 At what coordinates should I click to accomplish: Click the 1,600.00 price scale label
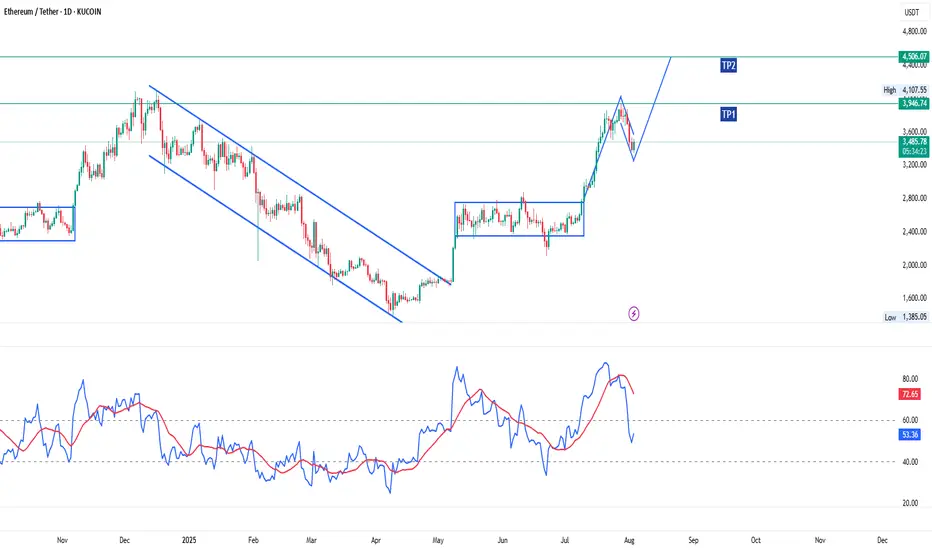click(914, 298)
